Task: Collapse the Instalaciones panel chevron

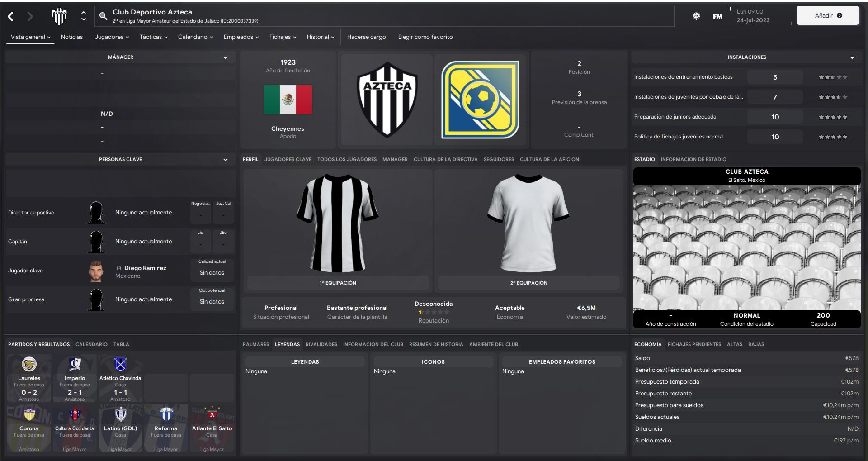Action: [x=852, y=57]
